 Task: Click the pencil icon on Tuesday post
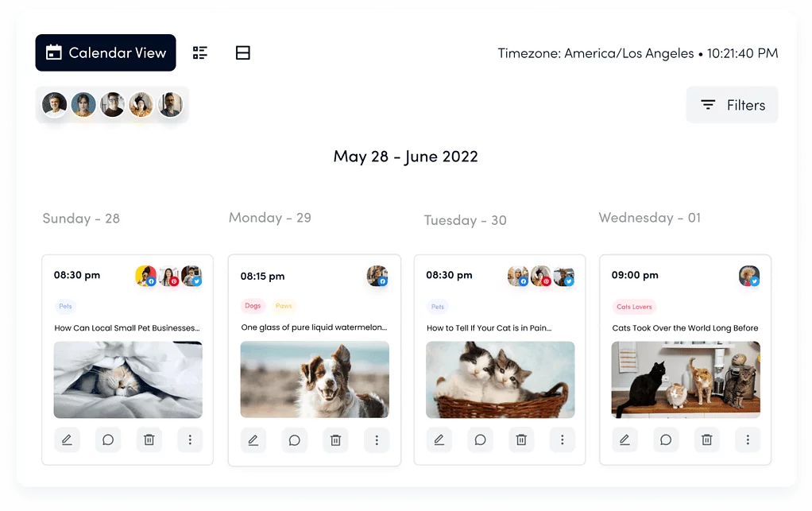439,439
